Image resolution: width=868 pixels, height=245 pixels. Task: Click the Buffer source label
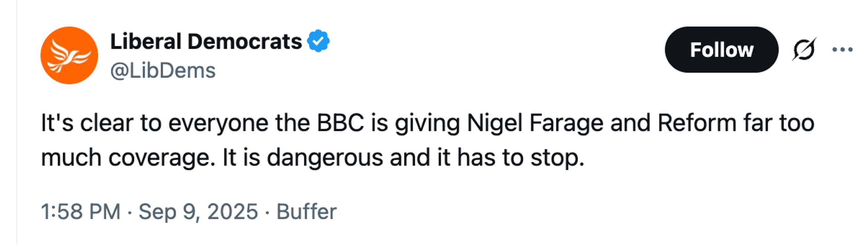(x=306, y=211)
